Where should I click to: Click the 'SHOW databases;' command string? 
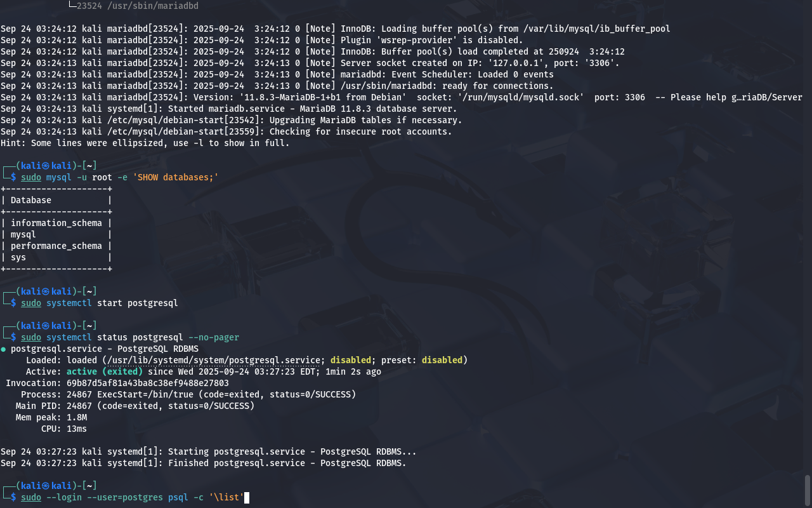click(175, 177)
